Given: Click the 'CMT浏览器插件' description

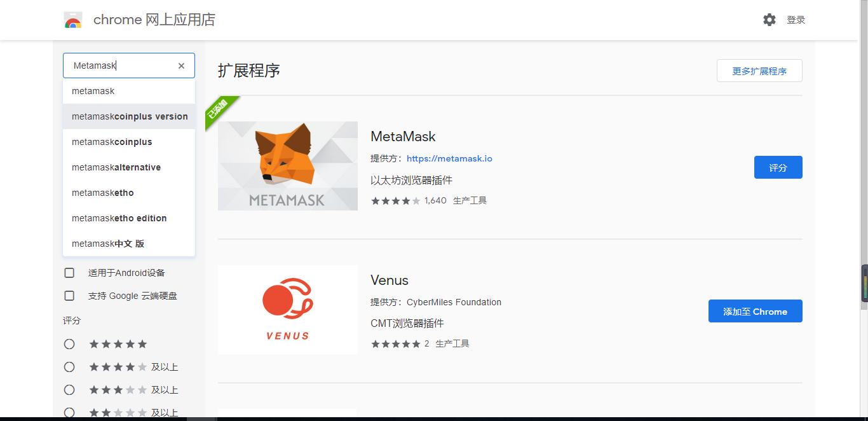Looking at the screenshot, I should (x=407, y=323).
